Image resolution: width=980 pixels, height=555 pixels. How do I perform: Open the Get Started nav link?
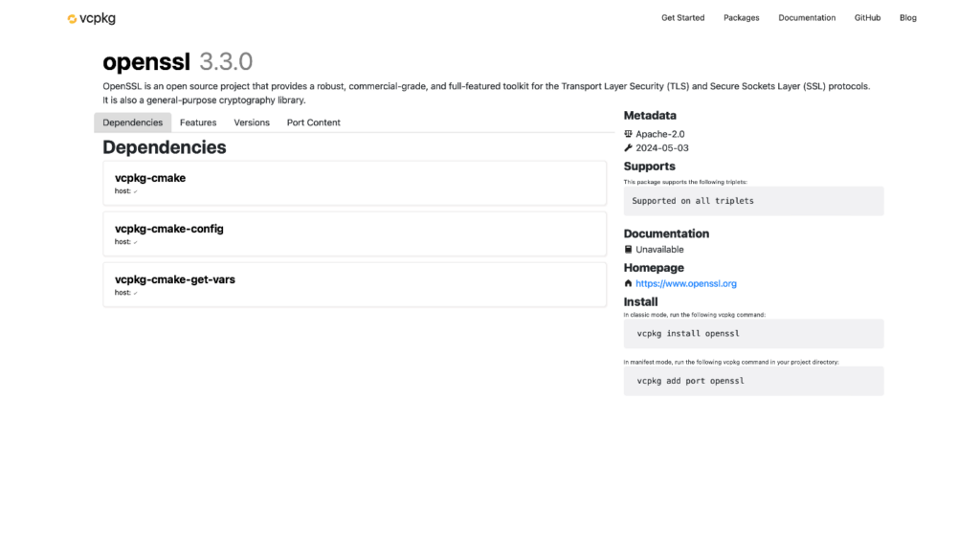coord(682,18)
